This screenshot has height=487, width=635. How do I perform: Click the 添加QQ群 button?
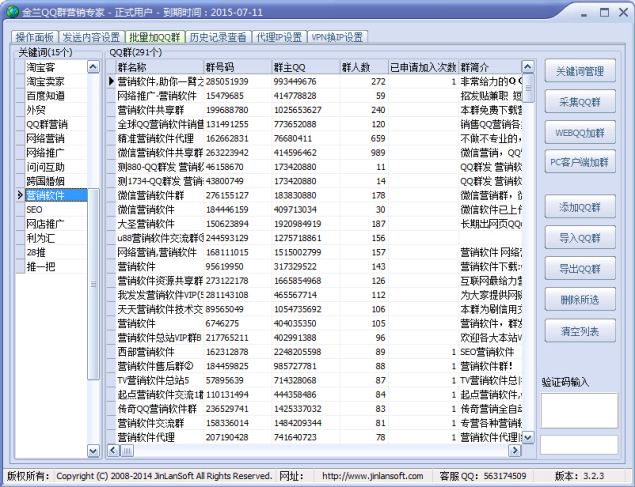tap(580, 206)
